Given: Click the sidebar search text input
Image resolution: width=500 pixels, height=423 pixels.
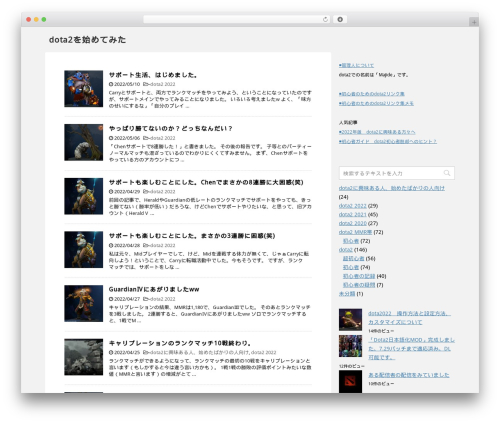Looking at the screenshot, I should [x=397, y=173].
